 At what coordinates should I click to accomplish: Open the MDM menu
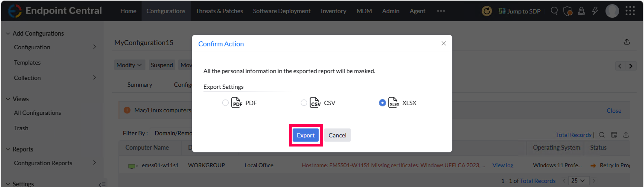tap(364, 11)
